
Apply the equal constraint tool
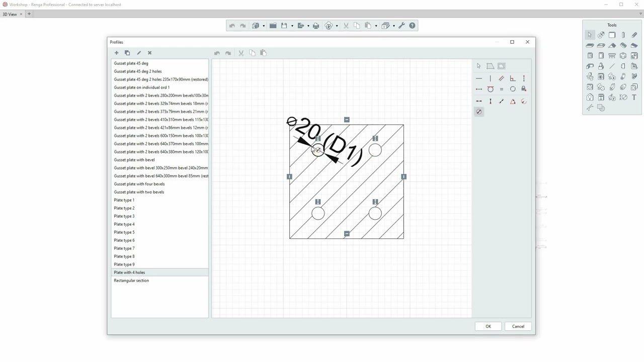501,89
